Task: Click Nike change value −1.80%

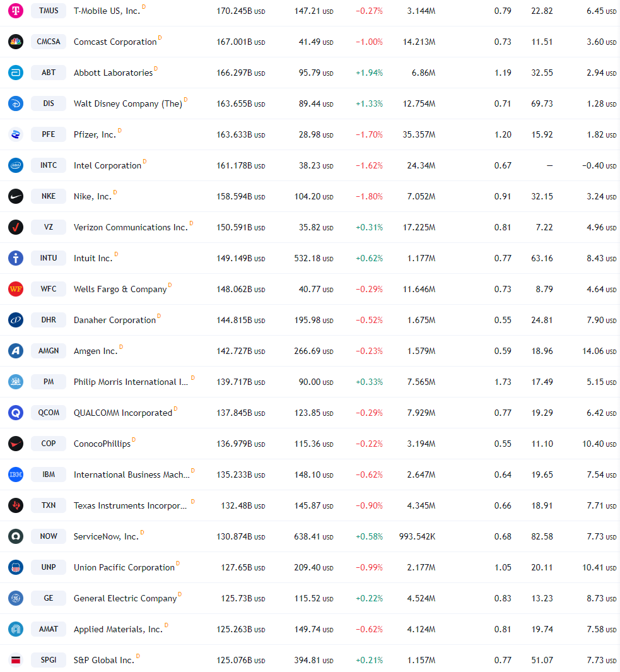Action: (x=370, y=197)
